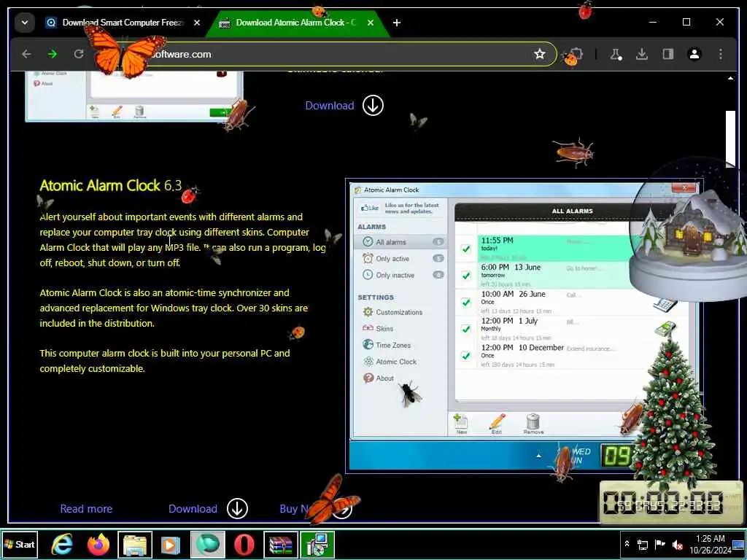The height and width of the screenshot is (560, 747).
Task: Click the page scrollbar up arrow
Action: pos(730,78)
